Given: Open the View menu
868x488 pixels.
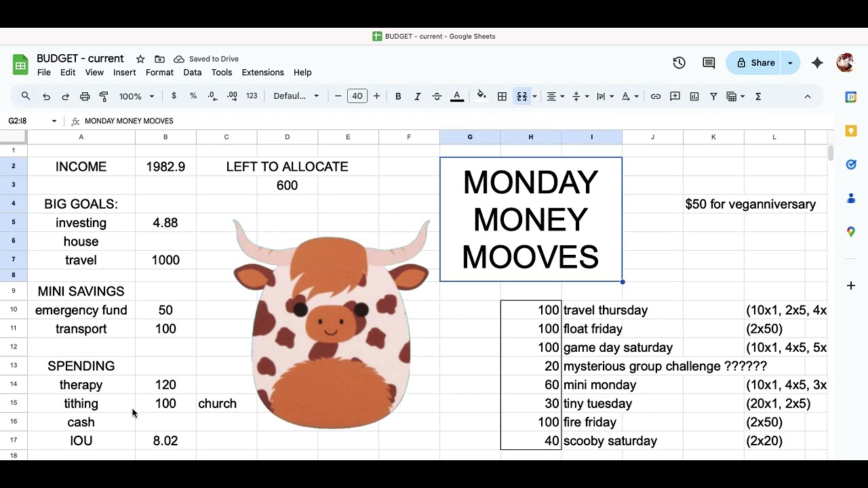Looking at the screenshot, I should [x=94, y=73].
